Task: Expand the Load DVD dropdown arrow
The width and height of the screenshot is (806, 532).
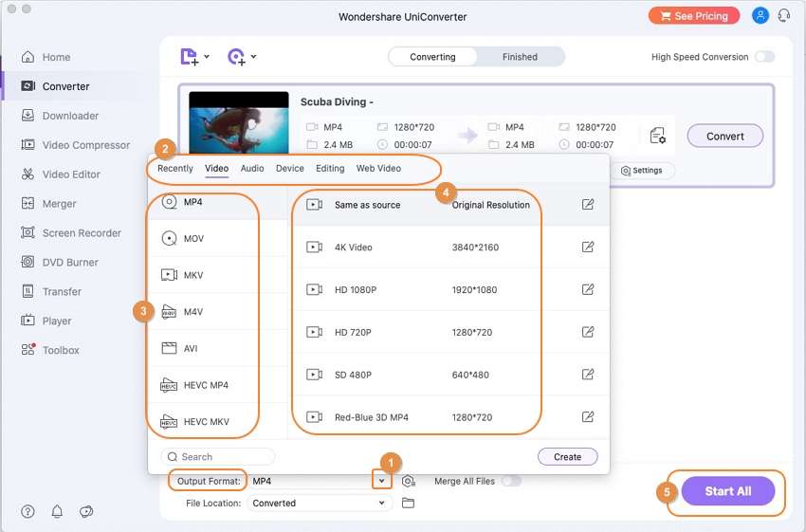Action: 253,57
